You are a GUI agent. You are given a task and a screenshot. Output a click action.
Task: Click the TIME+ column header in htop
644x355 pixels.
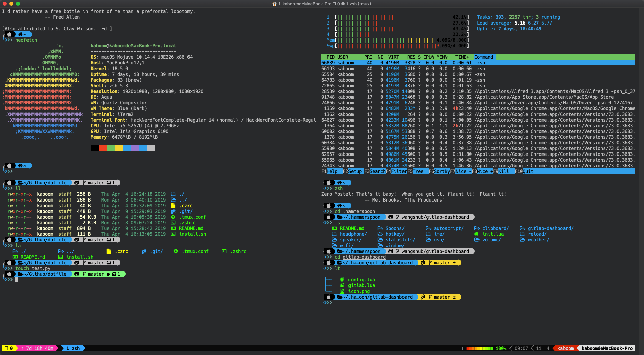462,57
